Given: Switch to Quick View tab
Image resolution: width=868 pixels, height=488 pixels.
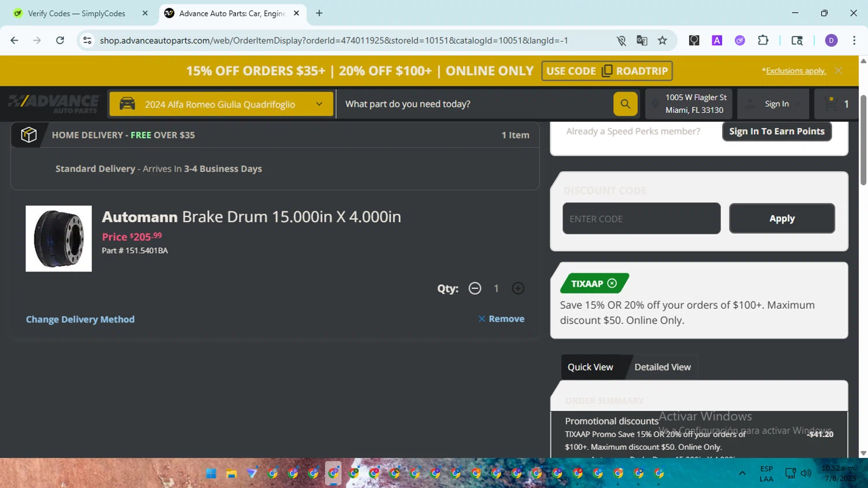Looking at the screenshot, I should point(590,367).
